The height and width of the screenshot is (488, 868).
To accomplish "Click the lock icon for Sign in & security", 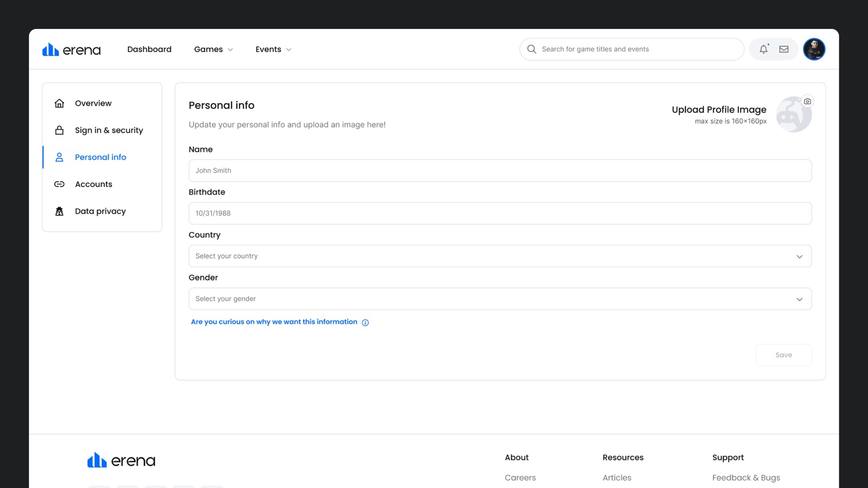I will point(59,130).
